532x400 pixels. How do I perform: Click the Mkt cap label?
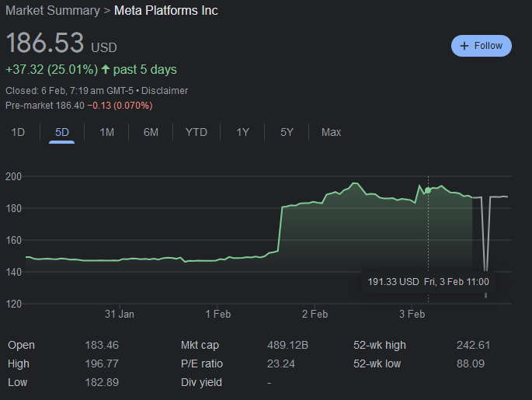(x=200, y=345)
